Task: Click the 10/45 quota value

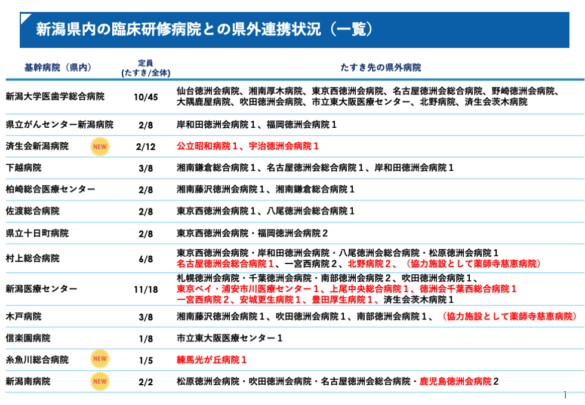Action: click(x=146, y=97)
